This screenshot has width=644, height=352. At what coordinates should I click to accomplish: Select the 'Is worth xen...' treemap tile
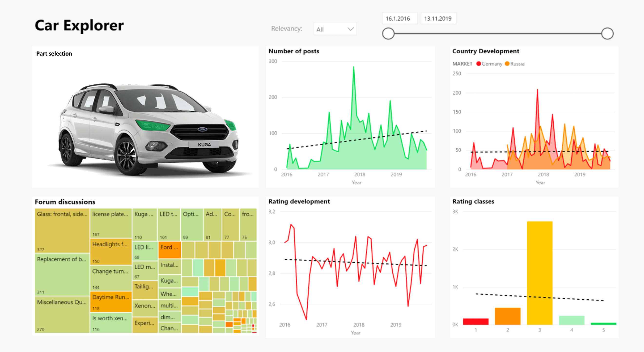coord(111,323)
